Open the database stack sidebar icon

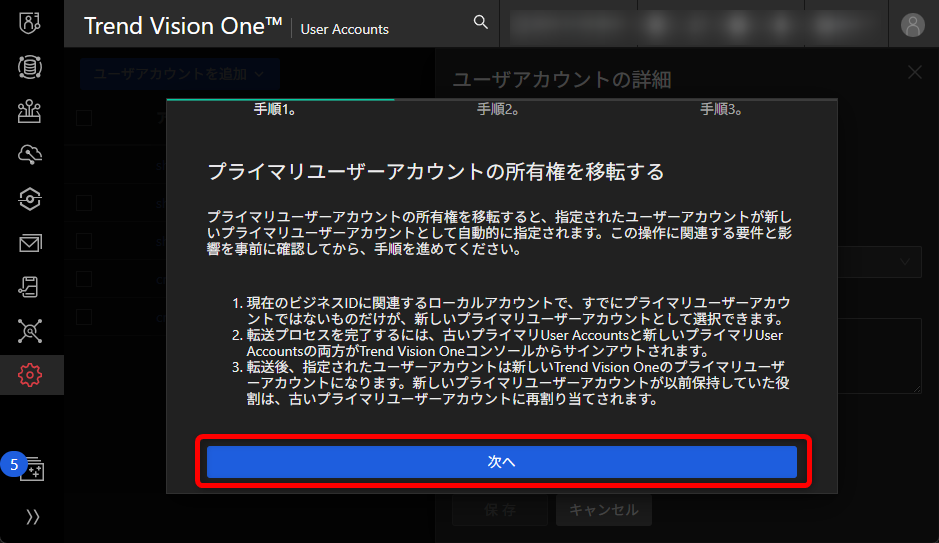29,67
